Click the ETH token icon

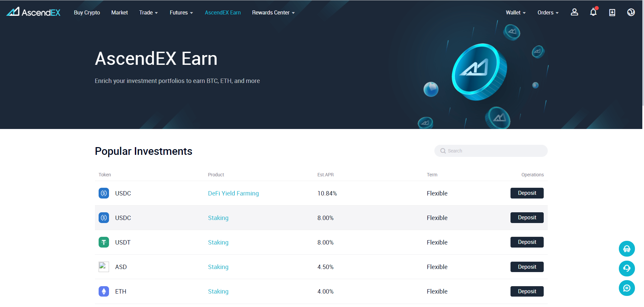coord(104,291)
